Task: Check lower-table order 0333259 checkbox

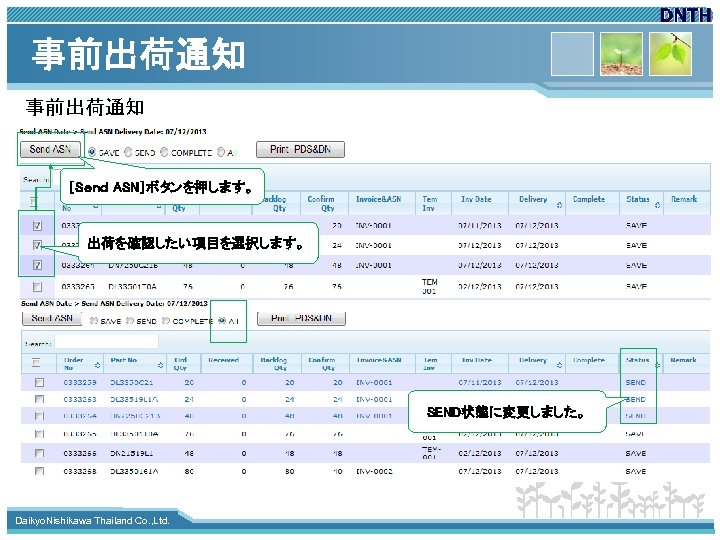Action: (x=39, y=382)
